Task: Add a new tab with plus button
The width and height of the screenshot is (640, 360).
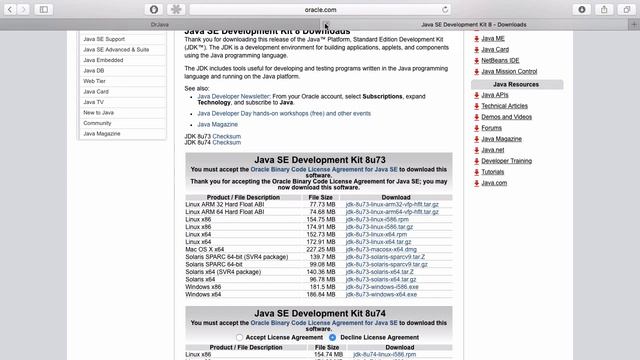Action: pos(634,24)
